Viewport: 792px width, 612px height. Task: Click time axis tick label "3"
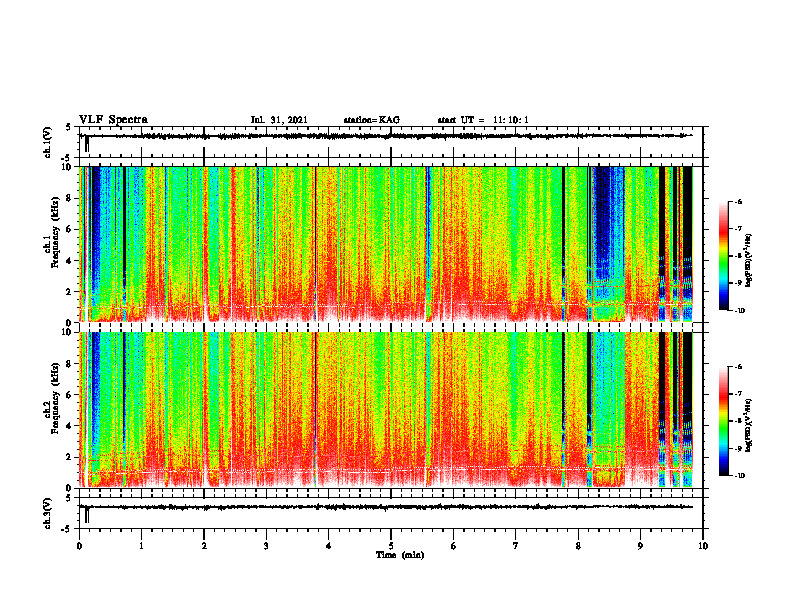pyautogui.click(x=266, y=546)
